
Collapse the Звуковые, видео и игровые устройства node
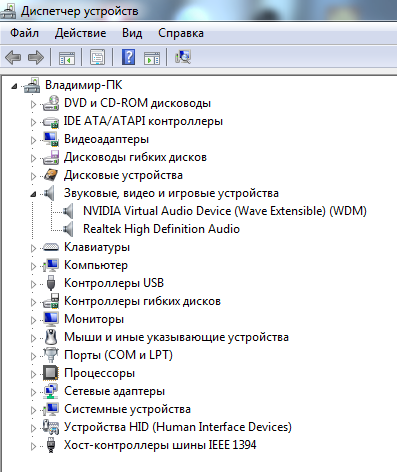(33, 194)
